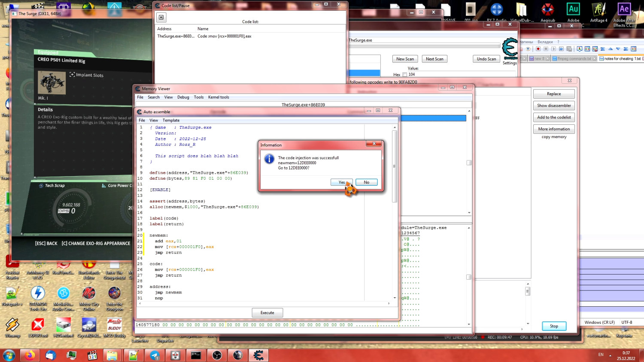Open Winamp desktop shortcut
Screen dimensions: 644x362
tap(12, 328)
